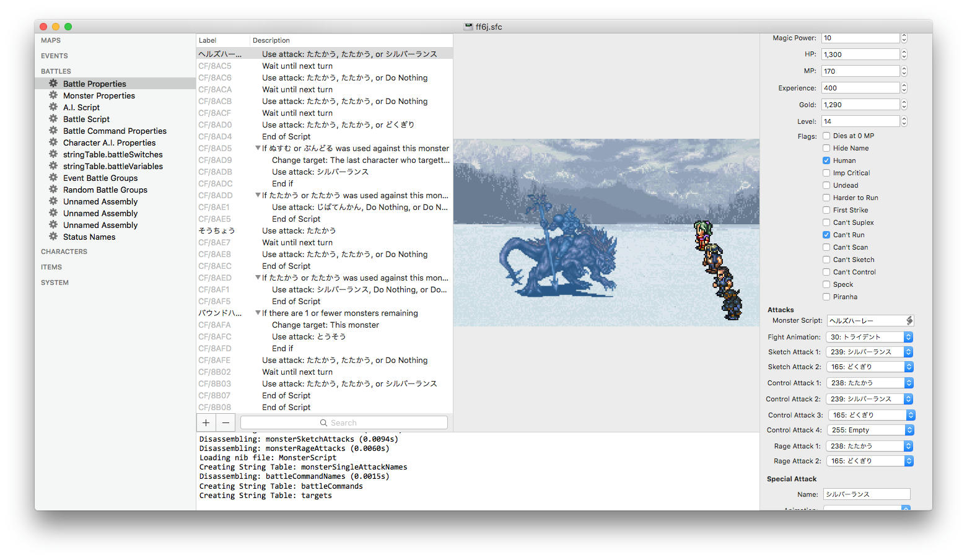
Task: Open the CHARACTERS sidebar section
Action: tap(64, 252)
